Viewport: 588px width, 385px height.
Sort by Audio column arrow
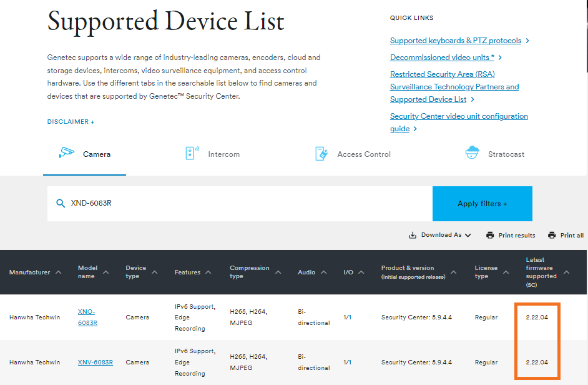pyautogui.click(x=324, y=272)
